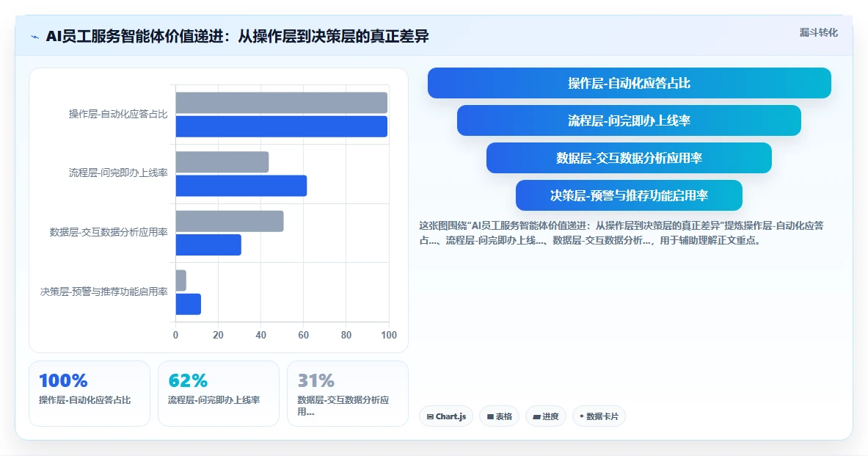Click the x-axis tick label 0
The width and height of the screenshot is (868, 456).
pos(175,335)
